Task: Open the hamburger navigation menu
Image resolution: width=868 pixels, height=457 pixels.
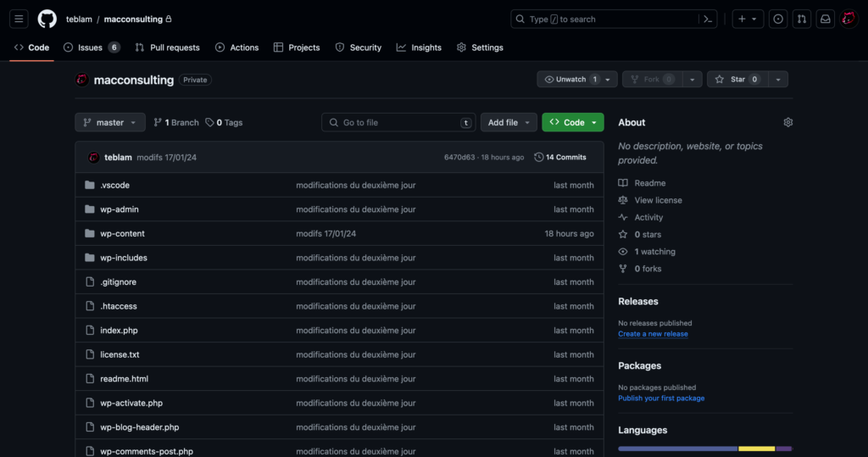Action: pyautogui.click(x=19, y=19)
